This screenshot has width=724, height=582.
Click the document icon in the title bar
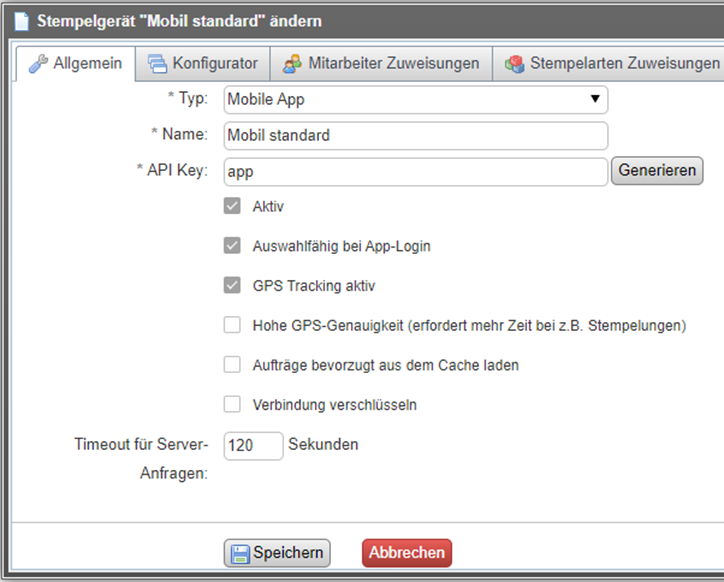point(21,20)
